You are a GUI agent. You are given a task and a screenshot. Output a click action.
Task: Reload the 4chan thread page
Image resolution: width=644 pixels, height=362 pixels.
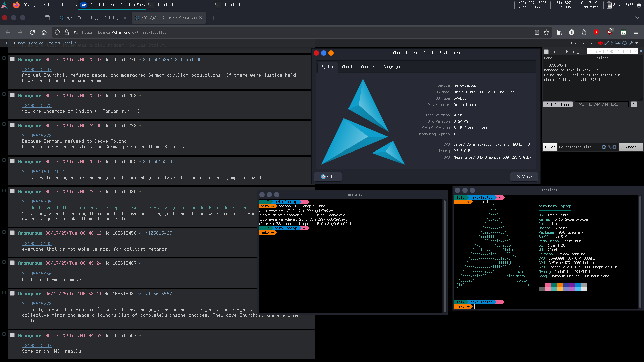pos(32,32)
